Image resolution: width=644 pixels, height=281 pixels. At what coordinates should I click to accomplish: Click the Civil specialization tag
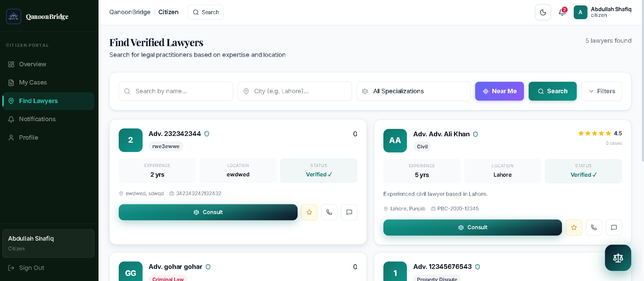[x=422, y=147]
